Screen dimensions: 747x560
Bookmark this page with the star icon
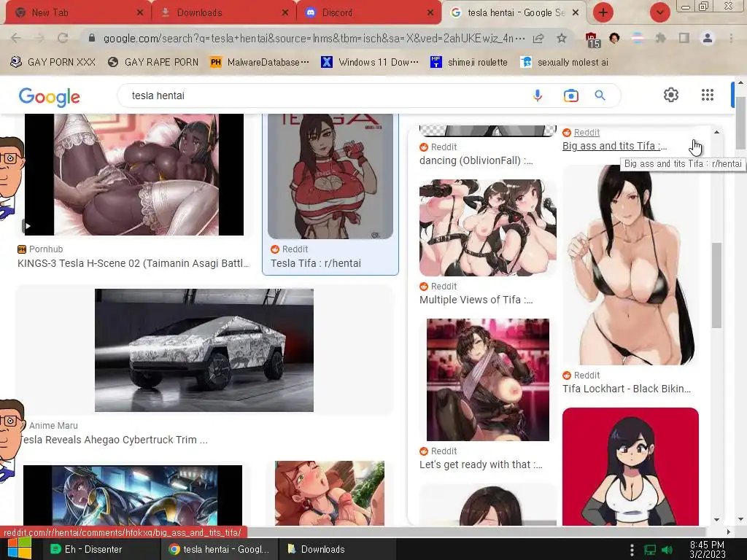(x=562, y=38)
